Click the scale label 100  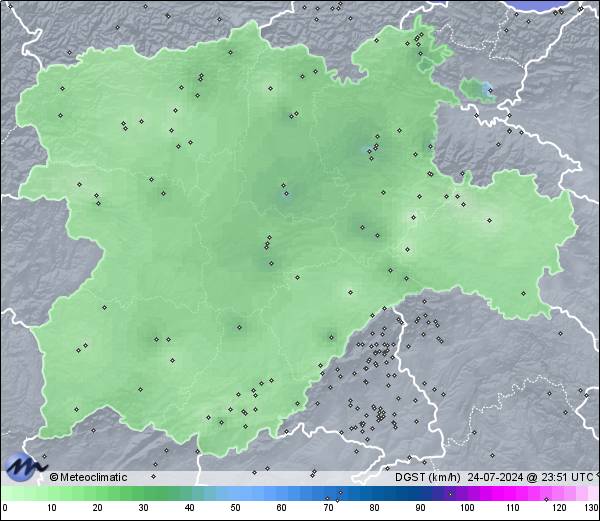467,508
